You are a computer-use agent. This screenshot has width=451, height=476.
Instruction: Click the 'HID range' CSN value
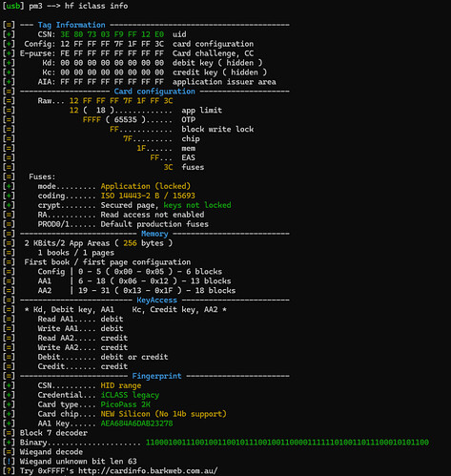[x=121, y=385]
